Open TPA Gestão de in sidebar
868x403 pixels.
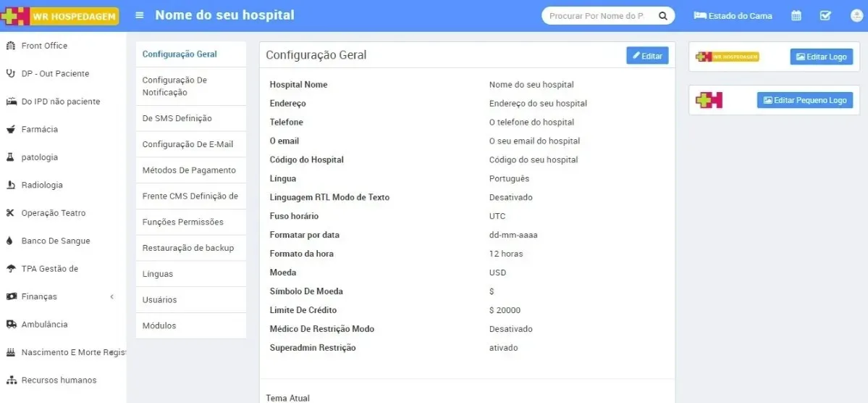(x=50, y=268)
